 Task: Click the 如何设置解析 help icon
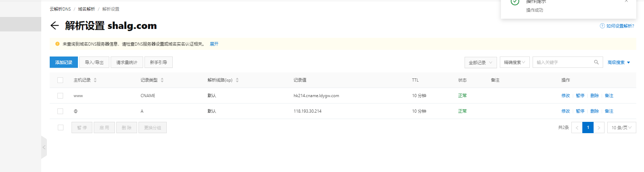pyautogui.click(x=602, y=26)
